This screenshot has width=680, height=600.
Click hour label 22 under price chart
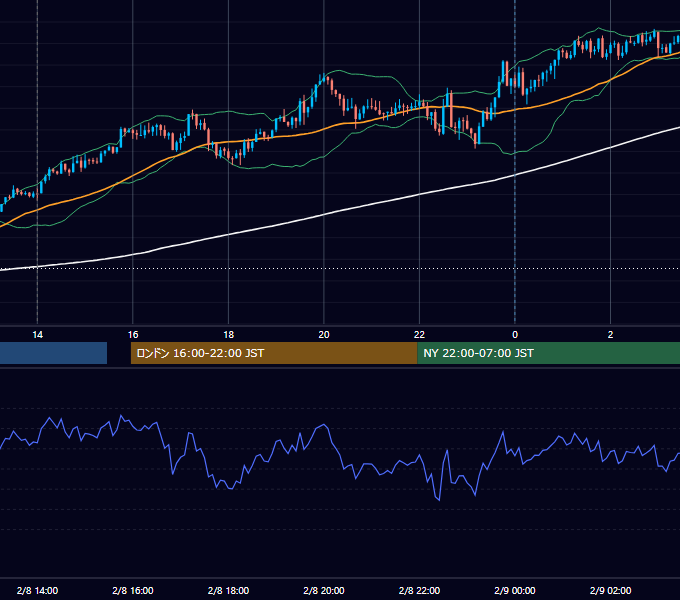[x=419, y=335]
